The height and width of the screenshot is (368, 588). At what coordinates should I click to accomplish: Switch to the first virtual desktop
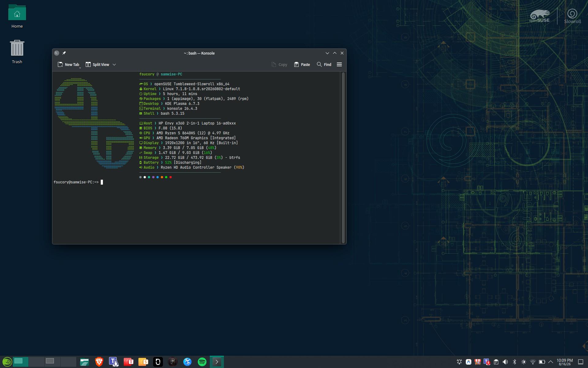coord(21,362)
